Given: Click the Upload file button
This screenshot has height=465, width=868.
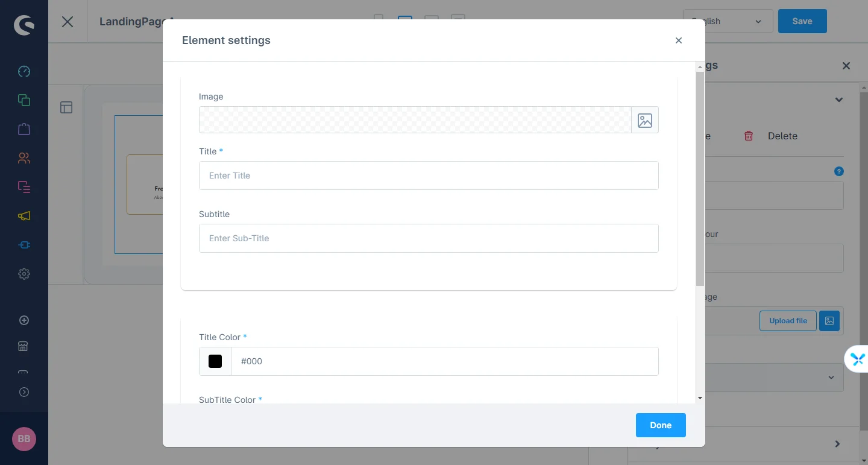Looking at the screenshot, I should coord(788,321).
